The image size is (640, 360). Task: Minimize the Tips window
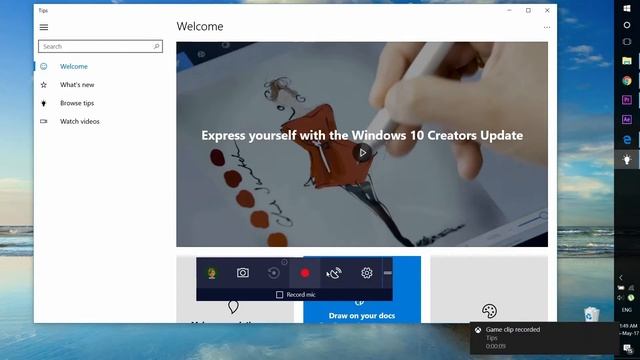509,11
